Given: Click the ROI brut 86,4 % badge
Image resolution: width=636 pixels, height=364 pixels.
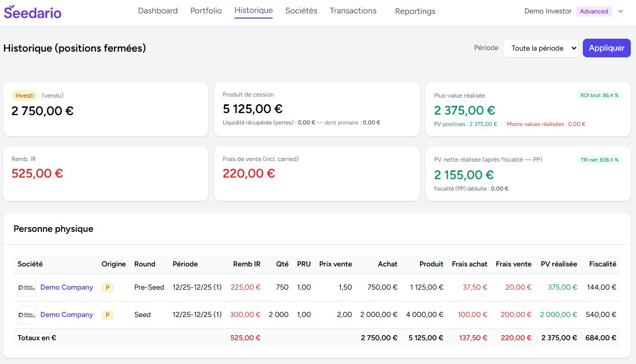Looking at the screenshot, I should [599, 95].
